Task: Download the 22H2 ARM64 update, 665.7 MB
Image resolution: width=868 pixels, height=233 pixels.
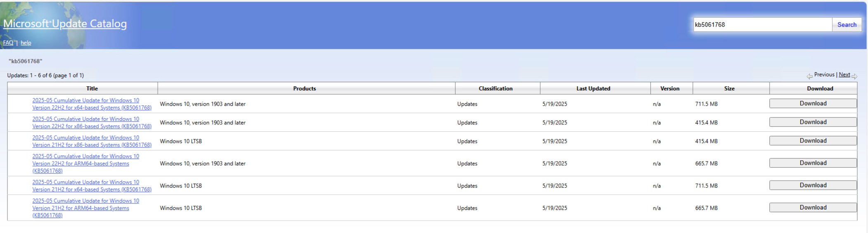Action: pos(813,163)
